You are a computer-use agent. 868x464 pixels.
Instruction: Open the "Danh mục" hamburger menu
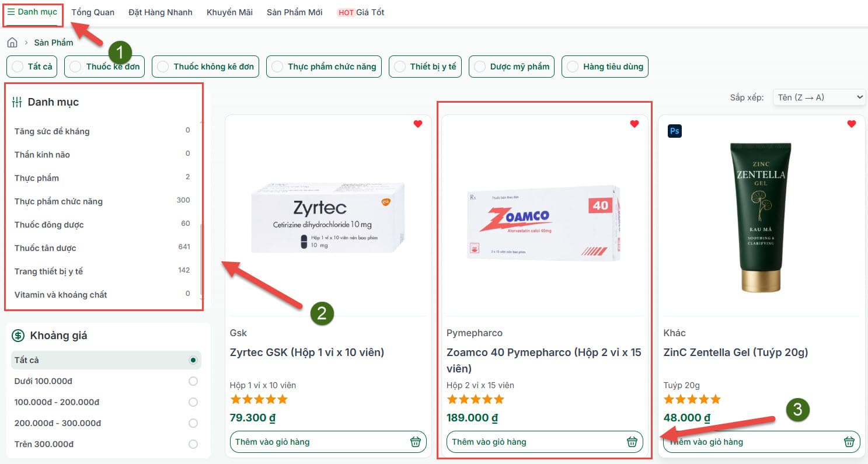tap(33, 12)
